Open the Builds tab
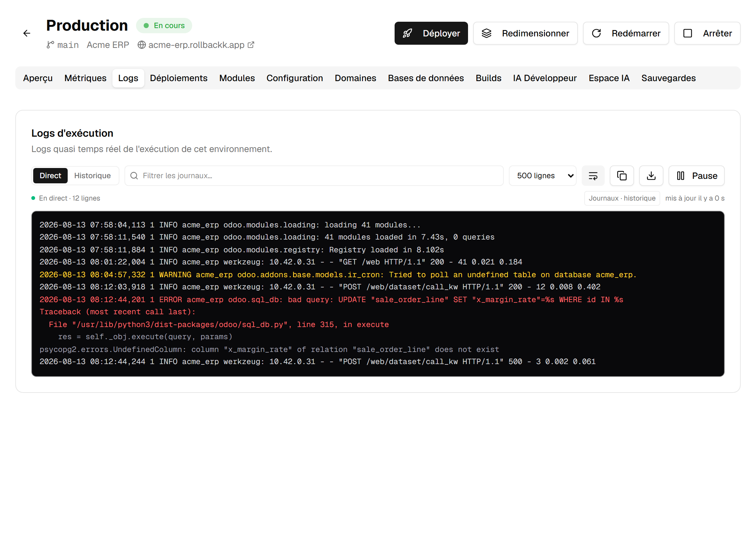This screenshot has width=756, height=534. pyautogui.click(x=488, y=78)
